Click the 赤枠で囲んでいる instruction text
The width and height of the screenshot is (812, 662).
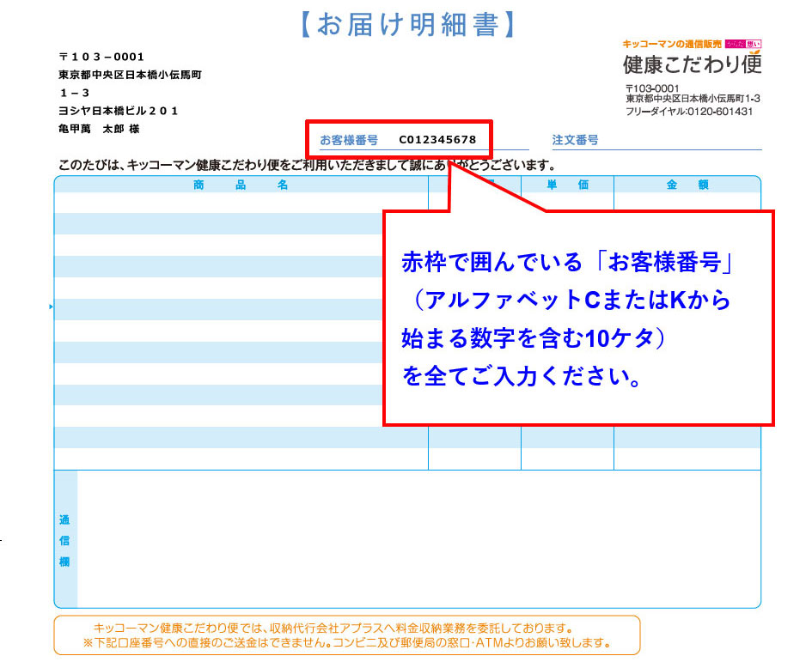[x=568, y=262]
